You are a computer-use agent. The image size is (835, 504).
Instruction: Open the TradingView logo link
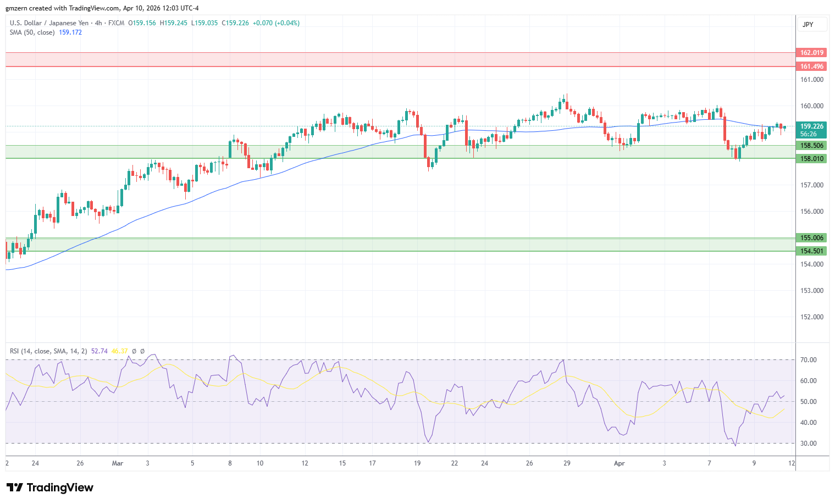(x=50, y=488)
